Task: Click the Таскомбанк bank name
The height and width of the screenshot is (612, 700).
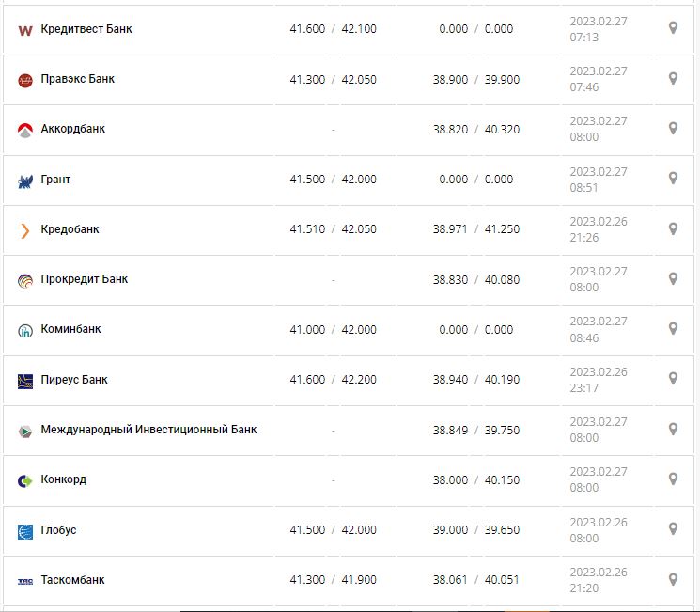Action: pos(73,580)
